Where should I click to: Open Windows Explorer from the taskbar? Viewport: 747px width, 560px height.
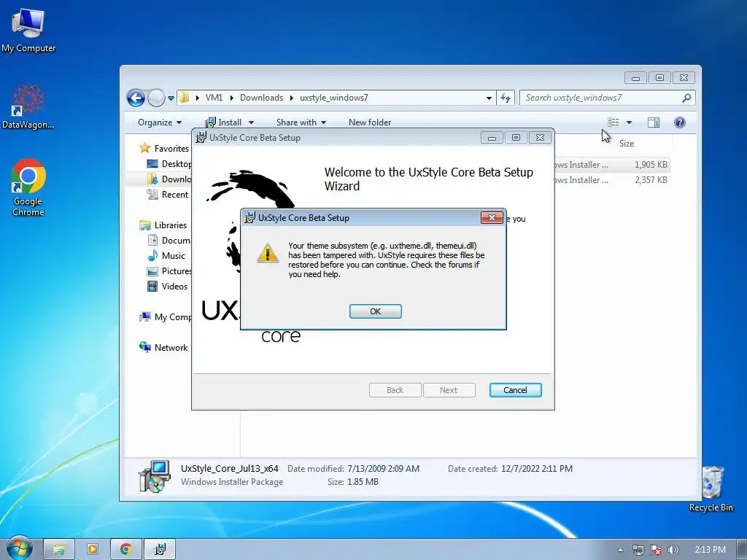[x=59, y=550]
